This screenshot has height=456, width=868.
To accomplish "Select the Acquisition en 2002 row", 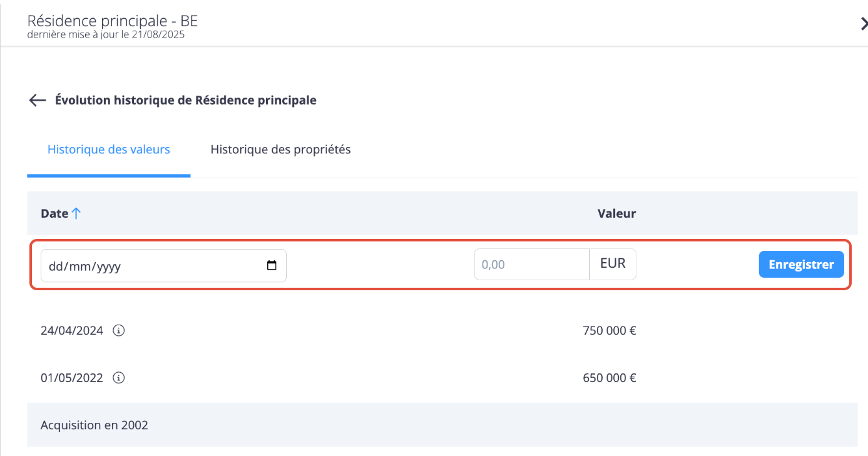I will (442, 425).
